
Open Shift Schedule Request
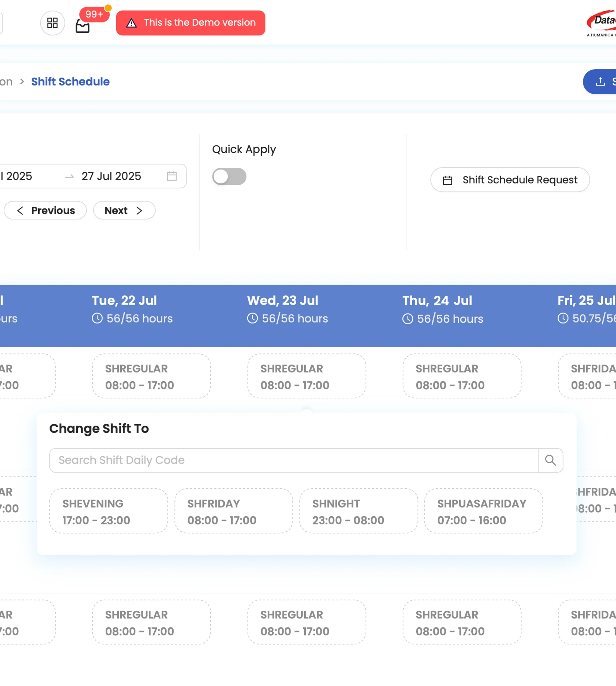point(510,180)
